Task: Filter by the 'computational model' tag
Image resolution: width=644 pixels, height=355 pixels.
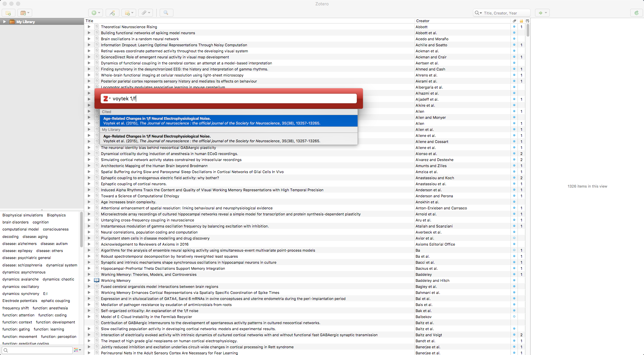Action: click(21, 229)
